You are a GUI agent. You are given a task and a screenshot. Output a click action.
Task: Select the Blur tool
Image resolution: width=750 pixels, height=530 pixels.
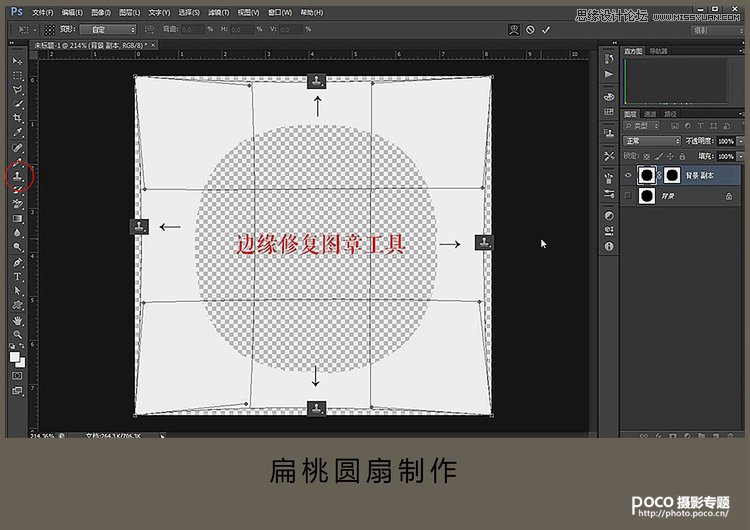coord(17,233)
